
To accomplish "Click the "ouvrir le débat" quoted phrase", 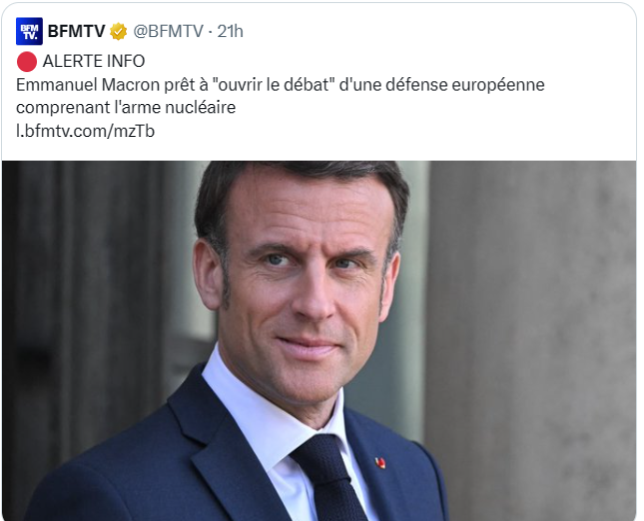I will click(x=272, y=85).
